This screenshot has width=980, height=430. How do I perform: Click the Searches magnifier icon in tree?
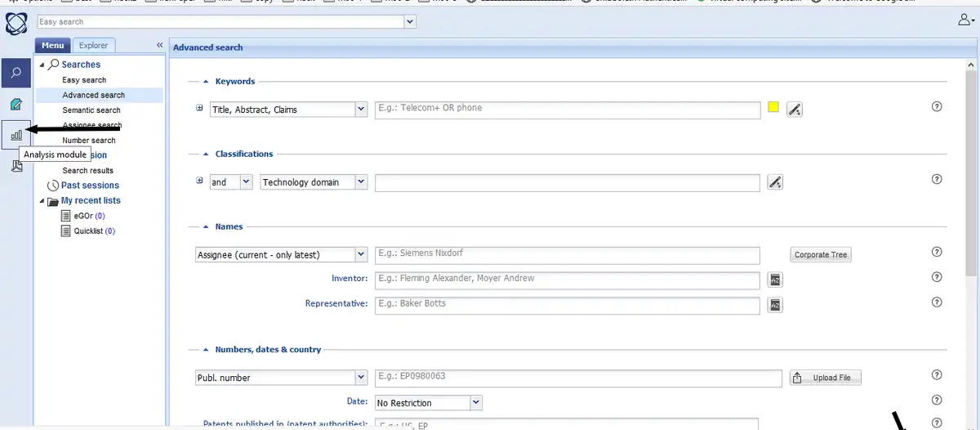tap(53, 64)
